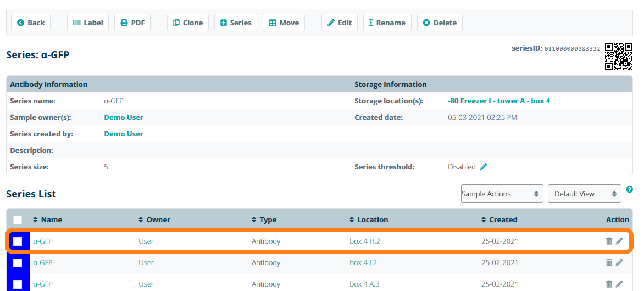The image size is (644, 291).
Task: Open the Sample Actions dropdown
Action: [x=502, y=194]
